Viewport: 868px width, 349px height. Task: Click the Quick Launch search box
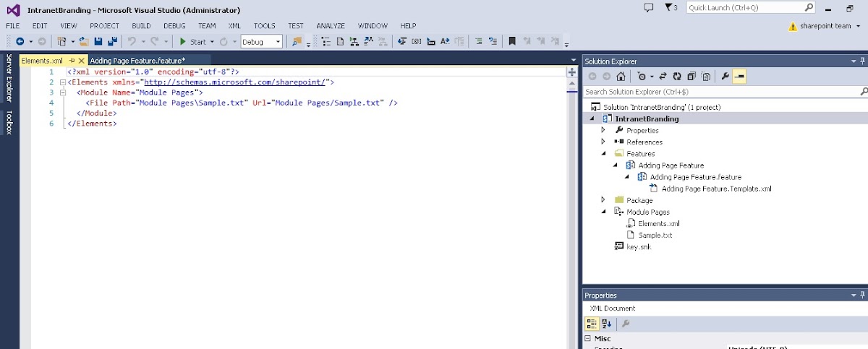pyautogui.click(x=751, y=7)
